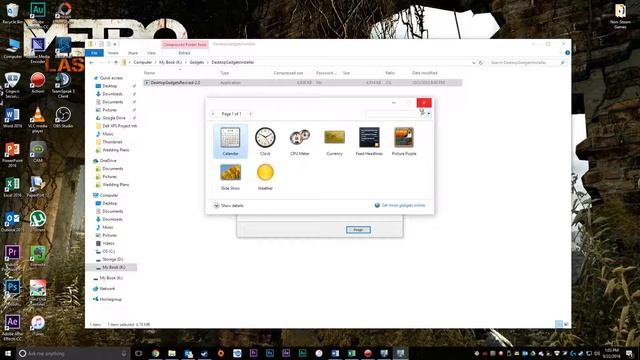Open Downloads under Quick access
The height and width of the screenshot is (360, 640).
(x=112, y=94)
